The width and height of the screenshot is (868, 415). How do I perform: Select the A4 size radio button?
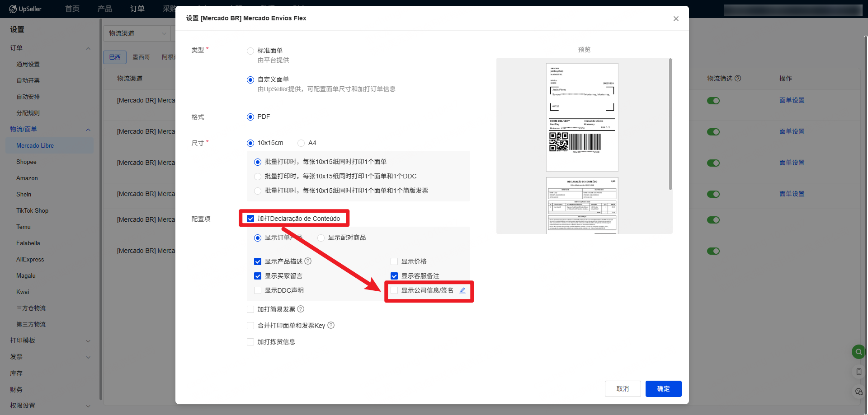point(301,143)
